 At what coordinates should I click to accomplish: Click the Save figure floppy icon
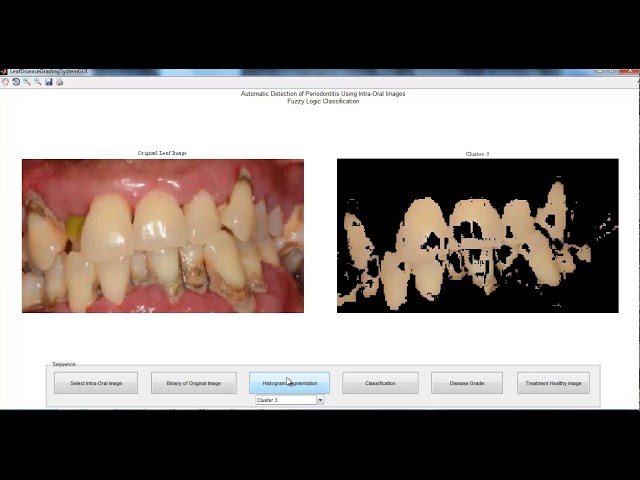click(49, 82)
